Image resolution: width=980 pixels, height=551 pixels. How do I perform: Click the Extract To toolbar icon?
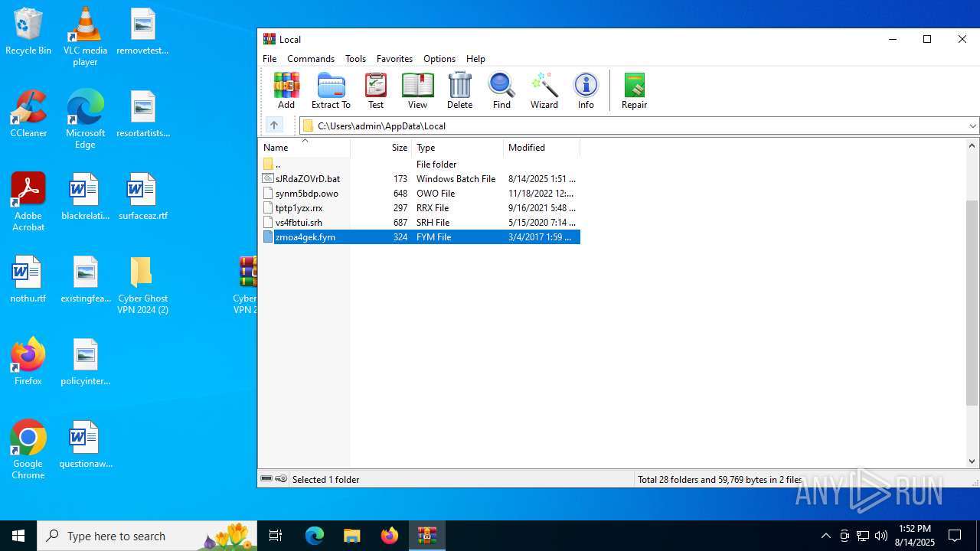pyautogui.click(x=331, y=90)
